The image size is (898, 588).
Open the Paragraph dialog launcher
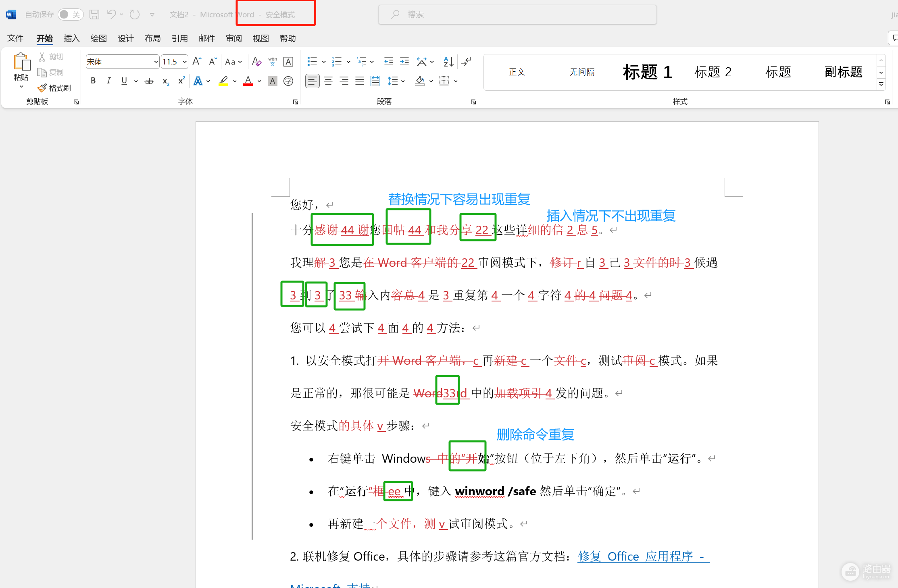pos(473,102)
